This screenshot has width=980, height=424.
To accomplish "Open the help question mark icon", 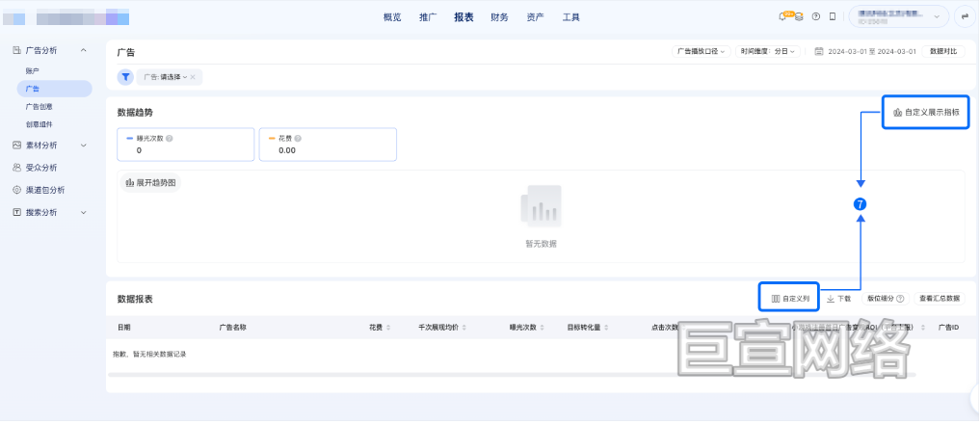I will tap(815, 17).
